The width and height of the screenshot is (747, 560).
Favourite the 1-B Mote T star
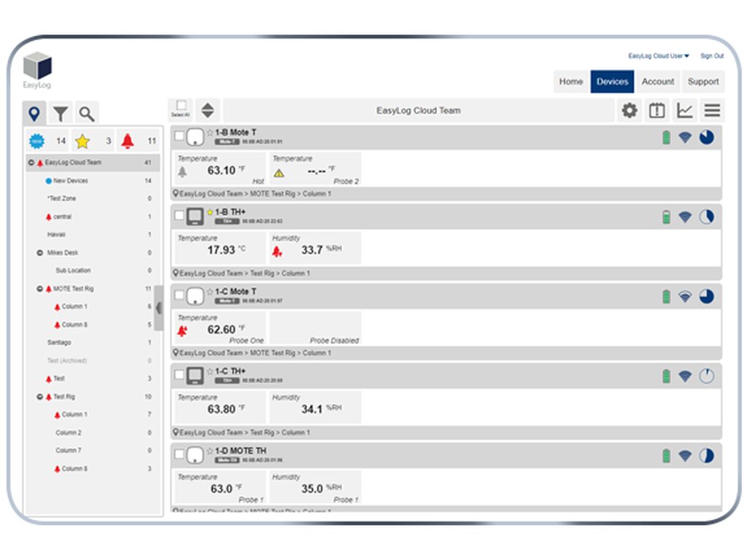tap(210, 133)
